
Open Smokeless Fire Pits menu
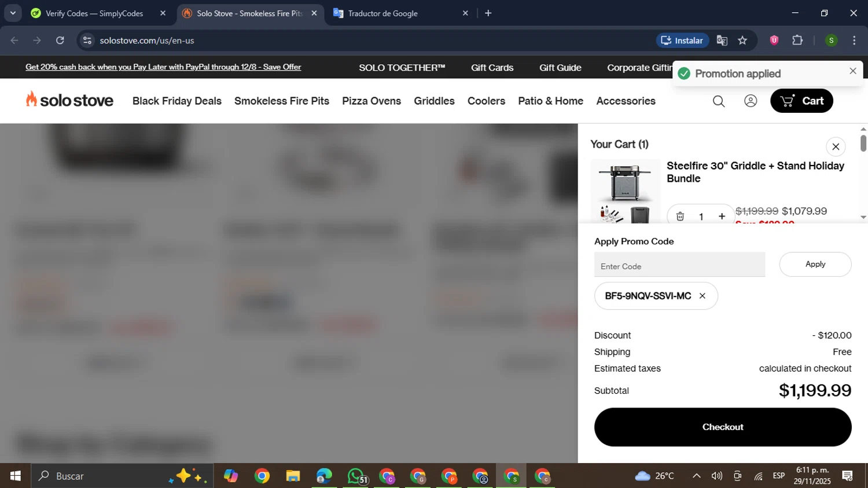coord(282,101)
